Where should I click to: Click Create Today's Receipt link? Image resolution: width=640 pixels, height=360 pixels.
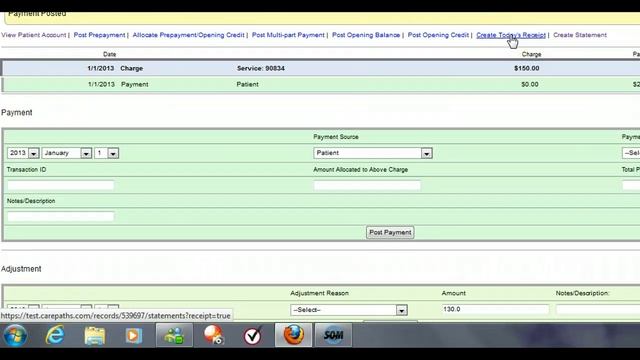click(x=511, y=35)
